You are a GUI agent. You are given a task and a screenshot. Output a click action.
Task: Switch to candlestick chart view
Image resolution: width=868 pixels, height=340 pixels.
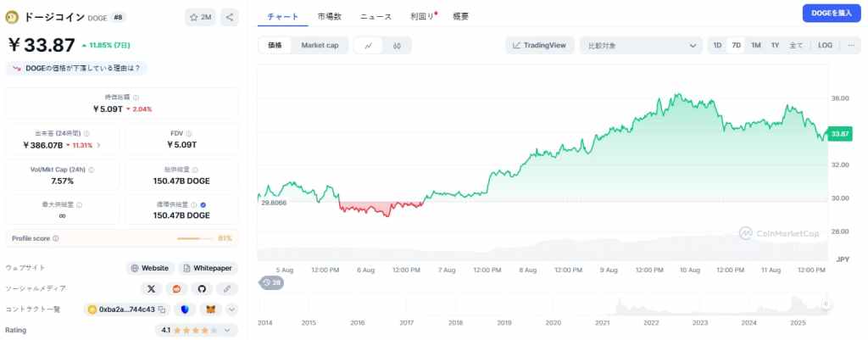(x=397, y=46)
